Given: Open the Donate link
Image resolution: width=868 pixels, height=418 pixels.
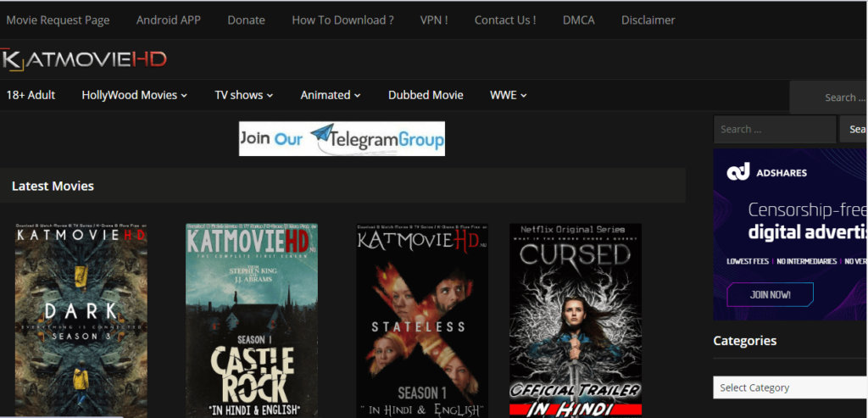Looking at the screenshot, I should click(x=247, y=20).
